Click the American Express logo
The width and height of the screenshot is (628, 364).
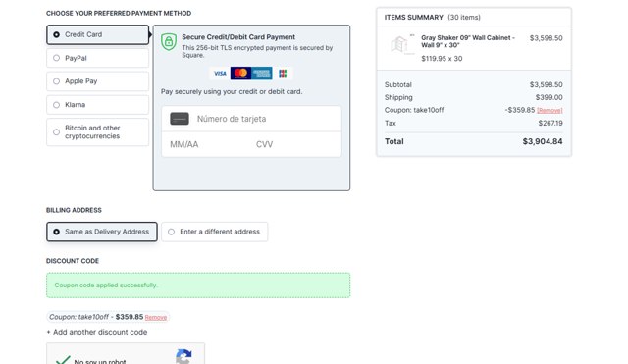tap(262, 74)
